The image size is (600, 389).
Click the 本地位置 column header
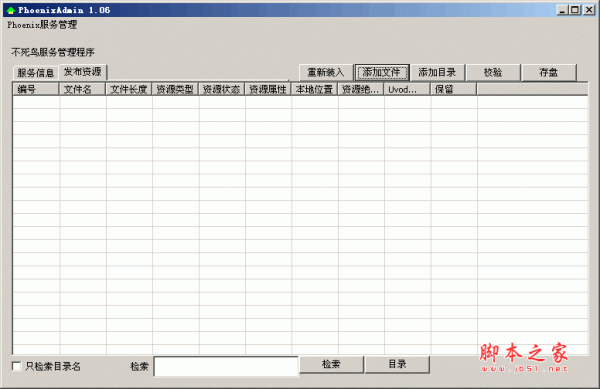(x=314, y=90)
